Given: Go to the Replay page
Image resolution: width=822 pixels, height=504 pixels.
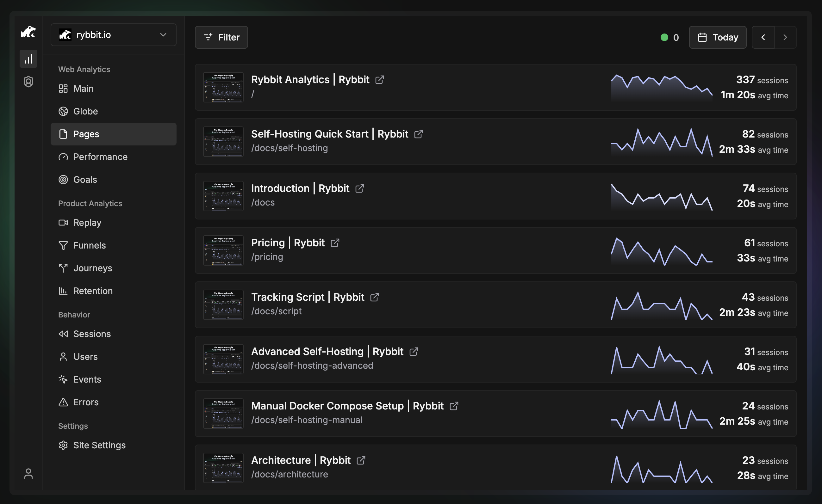Looking at the screenshot, I should (x=87, y=223).
